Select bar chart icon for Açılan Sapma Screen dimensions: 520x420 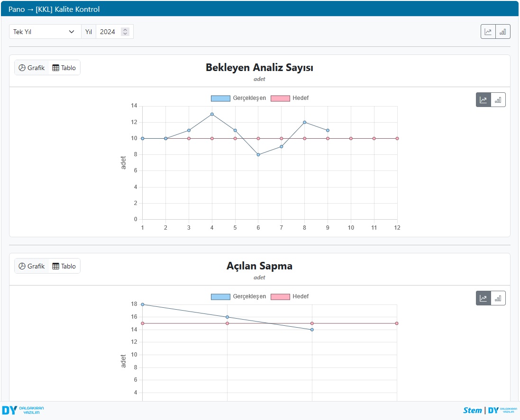tap(498, 298)
